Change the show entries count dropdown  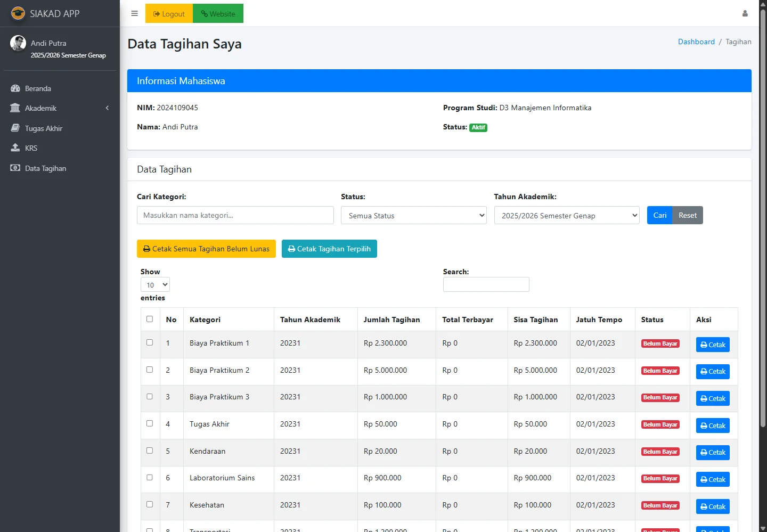(155, 285)
